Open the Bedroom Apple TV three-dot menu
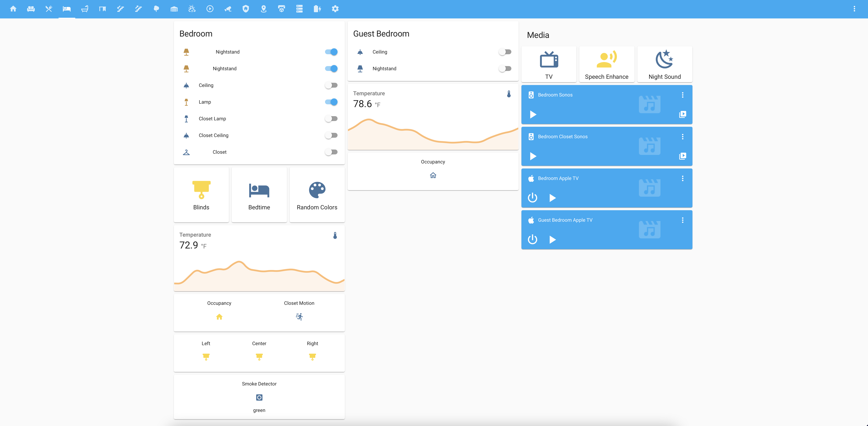 (682, 178)
